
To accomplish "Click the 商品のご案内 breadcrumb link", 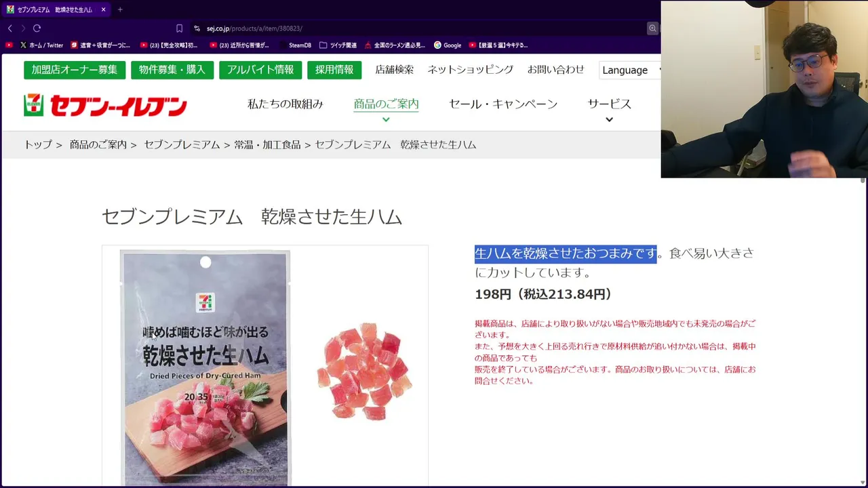I will pyautogui.click(x=98, y=145).
